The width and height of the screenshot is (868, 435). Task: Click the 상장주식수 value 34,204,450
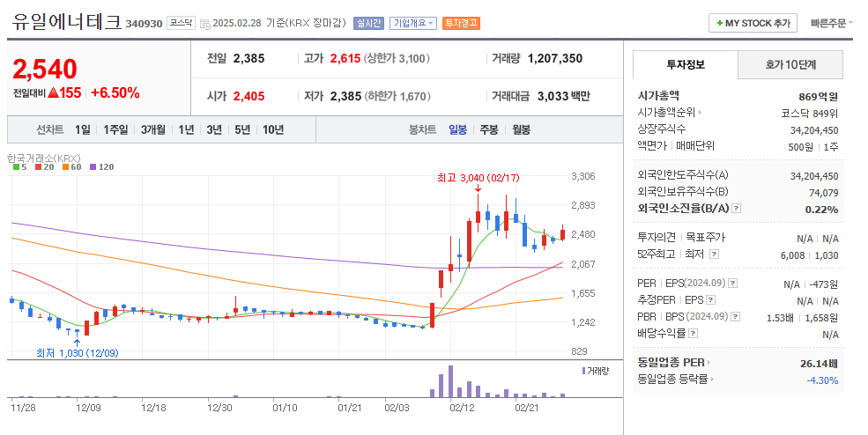(x=814, y=130)
